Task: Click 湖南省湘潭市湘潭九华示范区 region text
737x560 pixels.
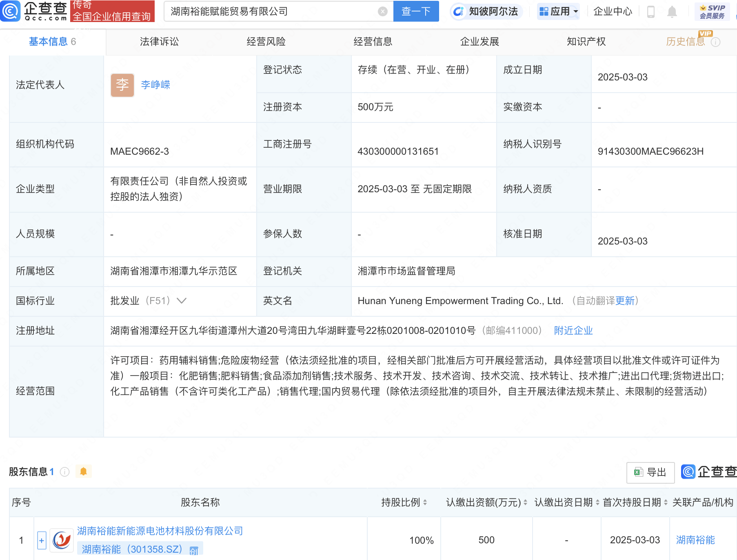Action: click(x=174, y=271)
